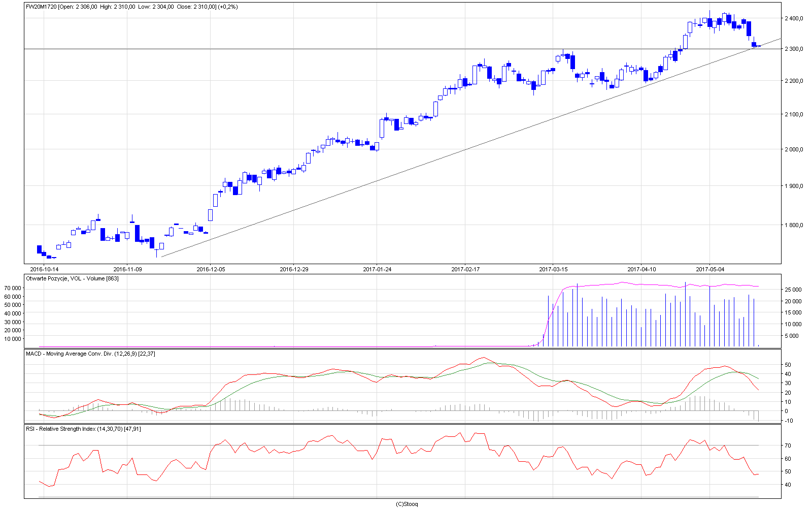Open the (C)Stooq copyright link
812x508 pixels.
pyautogui.click(x=407, y=504)
